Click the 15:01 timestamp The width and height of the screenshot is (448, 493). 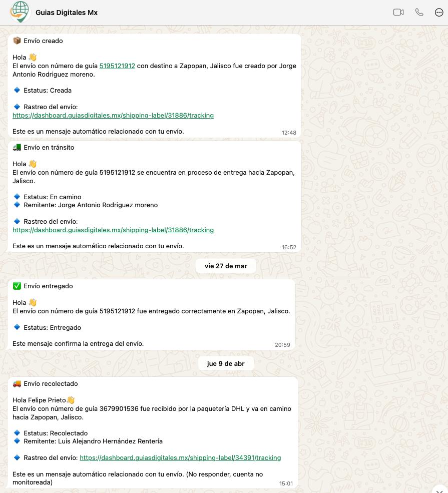click(x=286, y=483)
